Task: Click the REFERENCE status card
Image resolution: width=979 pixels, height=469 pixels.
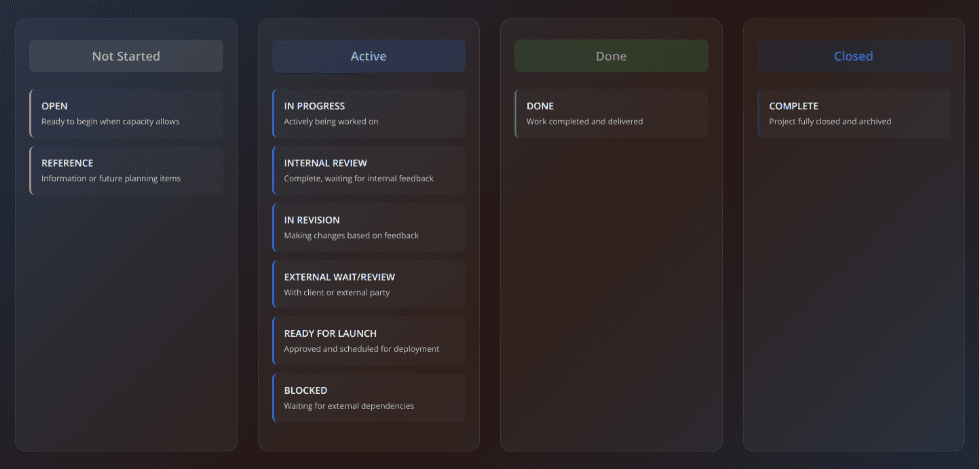Action: pos(126,170)
